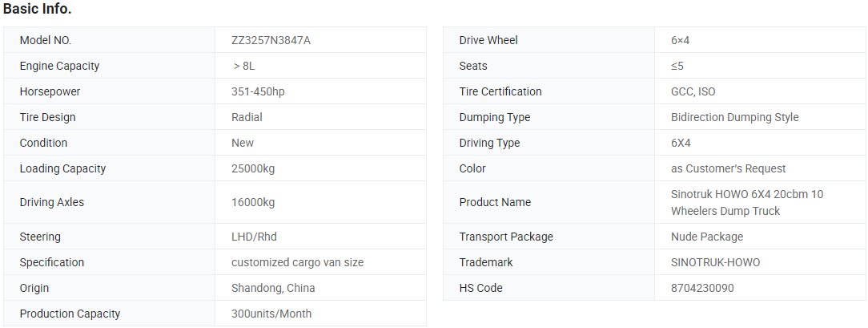Click the Bidirection Dumping Style value
This screenshot has width=868, height=328.
tap(734, 117)
